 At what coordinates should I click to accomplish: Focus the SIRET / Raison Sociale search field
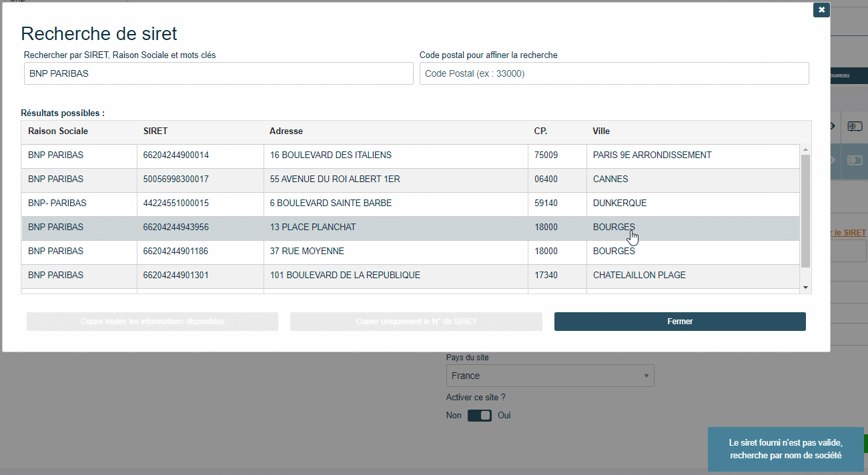[219, 74]
